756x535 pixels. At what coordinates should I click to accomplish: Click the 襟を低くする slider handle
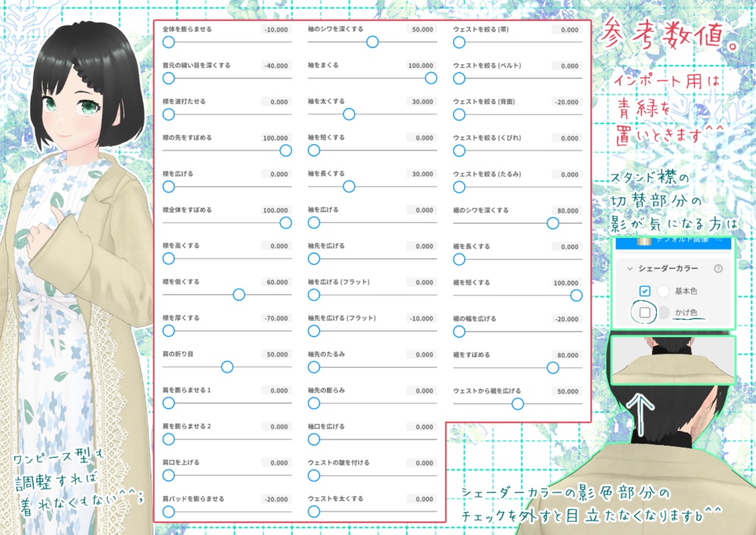[x=238, y=295]
